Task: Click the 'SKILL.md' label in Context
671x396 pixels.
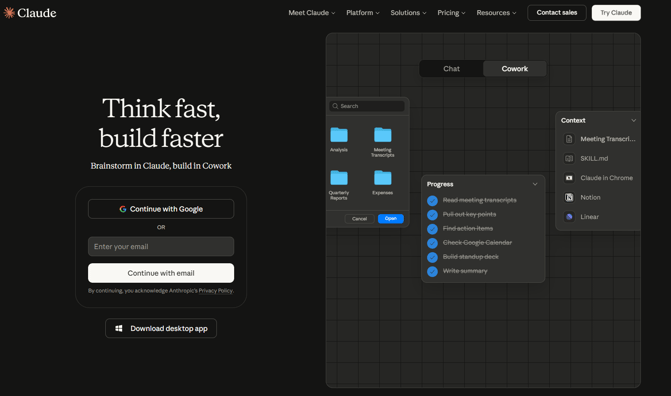Action: click(594, 158)
